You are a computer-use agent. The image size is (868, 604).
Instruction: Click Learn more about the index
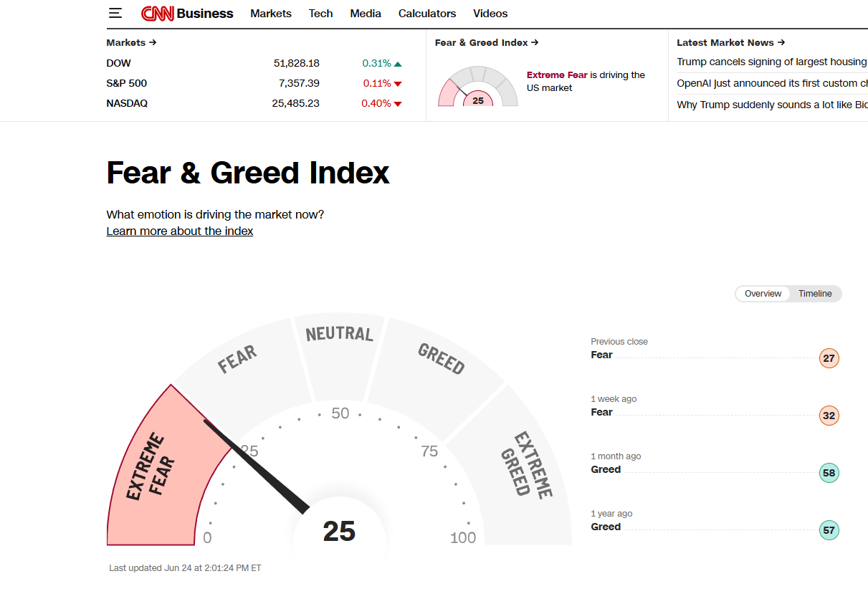(180, 231)
